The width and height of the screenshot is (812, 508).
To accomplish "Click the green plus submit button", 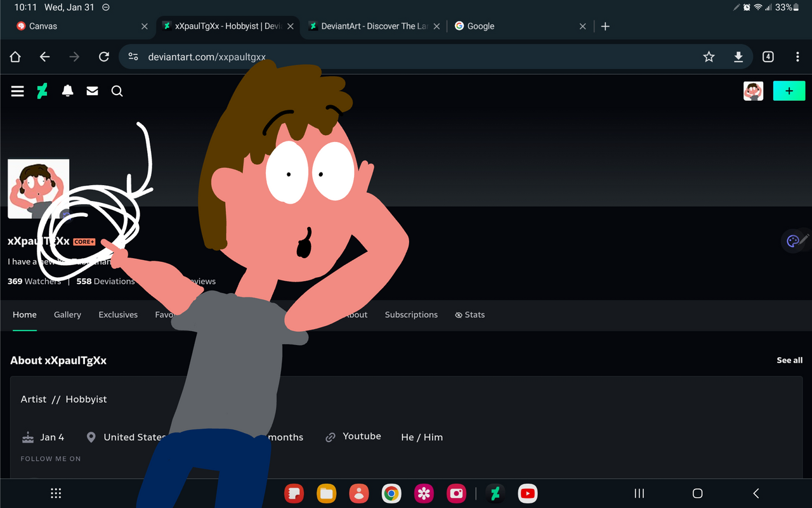I will click(x=789, y=91).
